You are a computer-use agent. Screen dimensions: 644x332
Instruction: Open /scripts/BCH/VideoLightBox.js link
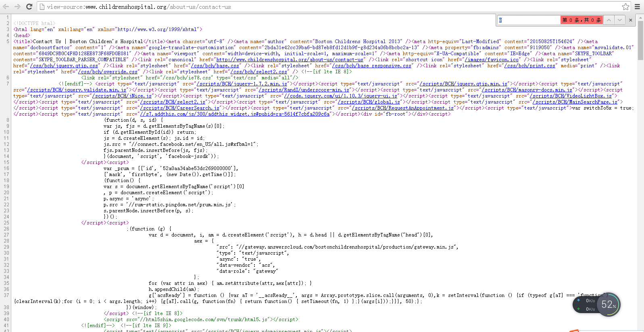tap(571, 96)
